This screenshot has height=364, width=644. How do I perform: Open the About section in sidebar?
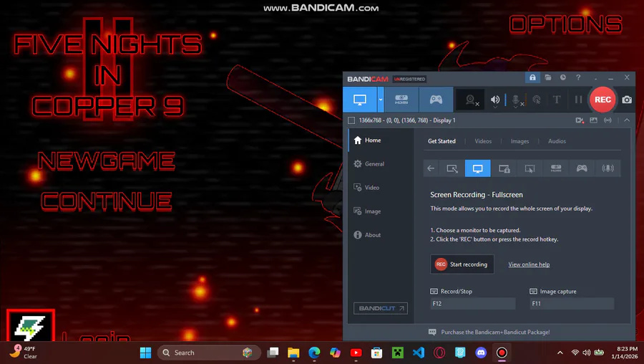click(x=381, y=235)
